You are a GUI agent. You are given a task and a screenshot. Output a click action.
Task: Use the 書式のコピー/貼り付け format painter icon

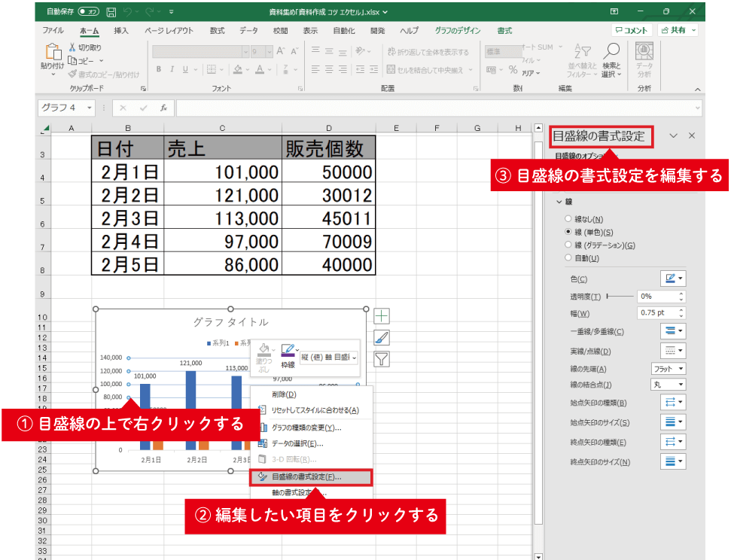[73, 73]
